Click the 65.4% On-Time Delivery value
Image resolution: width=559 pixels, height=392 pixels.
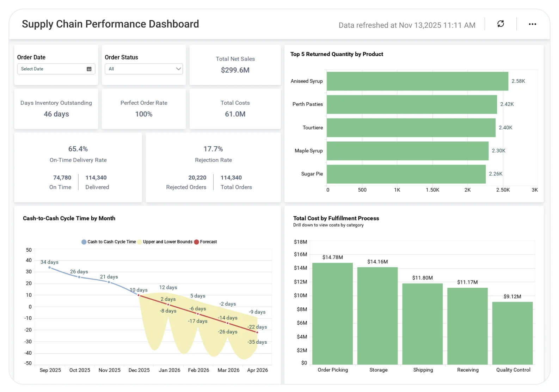point(78,149)
